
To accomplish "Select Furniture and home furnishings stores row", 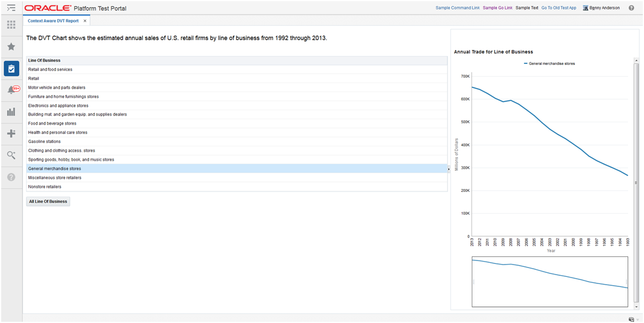I will pos(236,97).
